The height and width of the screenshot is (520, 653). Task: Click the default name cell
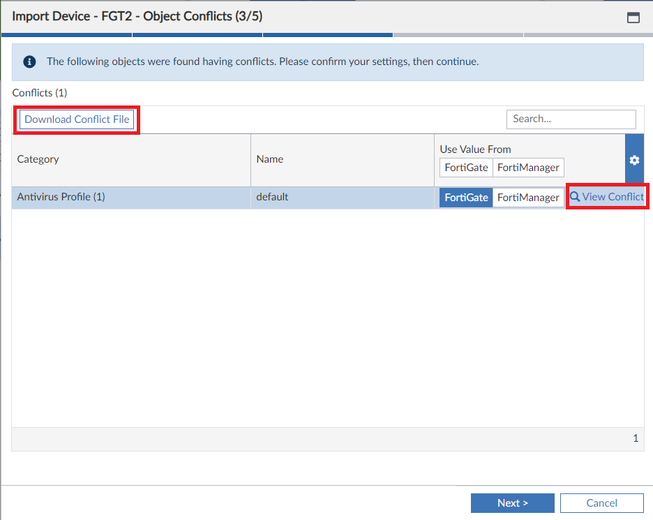tap(342, 197)
